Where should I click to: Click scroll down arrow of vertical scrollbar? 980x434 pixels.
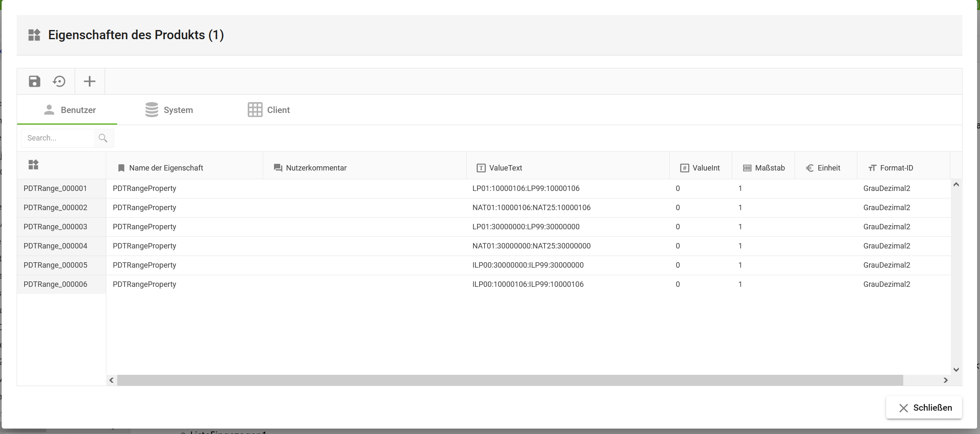click(x=956, y=370)
